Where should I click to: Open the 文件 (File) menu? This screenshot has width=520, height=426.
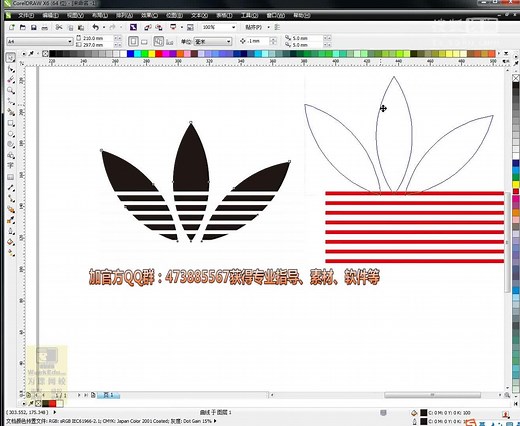click(26, 15)
